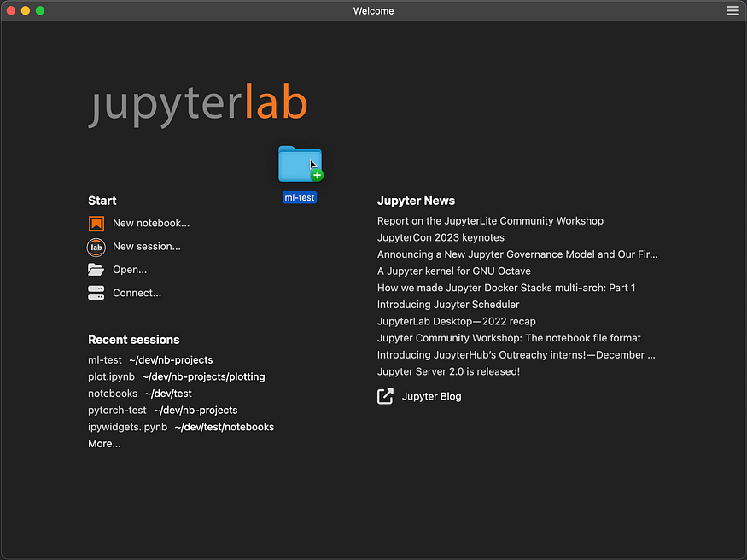Viewport: 747px width, 560px height.
Task: Open Jupyter Community Workshop notebook file format article
Action: point(509,338)
